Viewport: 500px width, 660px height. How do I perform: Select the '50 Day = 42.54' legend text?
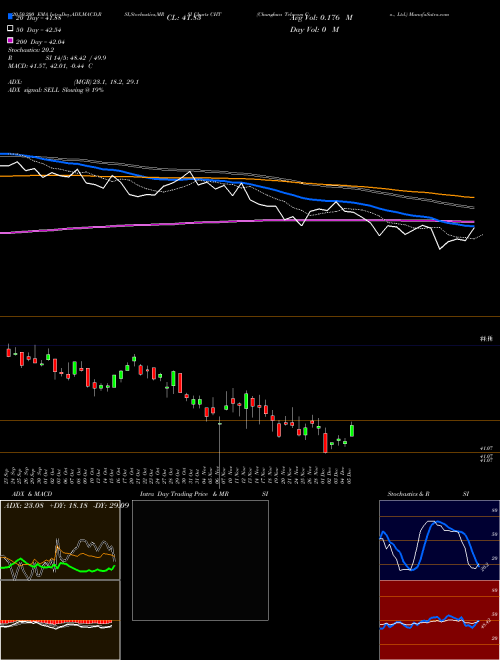(40, 30)
